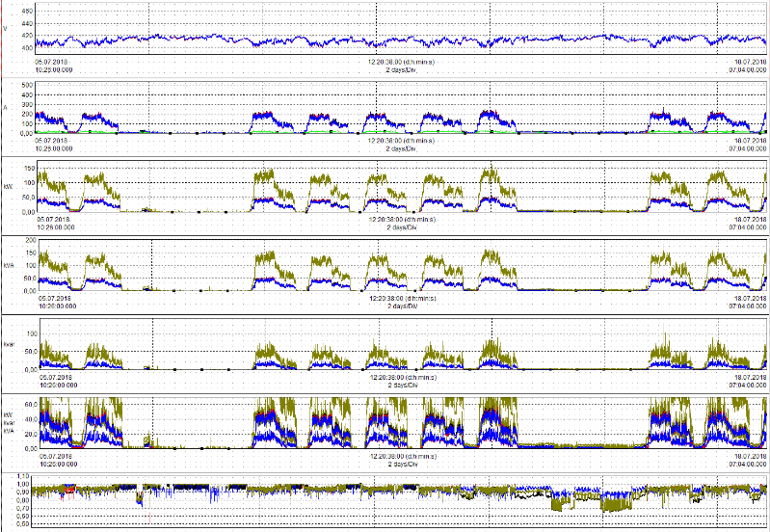Click the 500 tick on the current axis
Image resolution: width=770 pixels, height=532 pixels.
pos(27,85)
